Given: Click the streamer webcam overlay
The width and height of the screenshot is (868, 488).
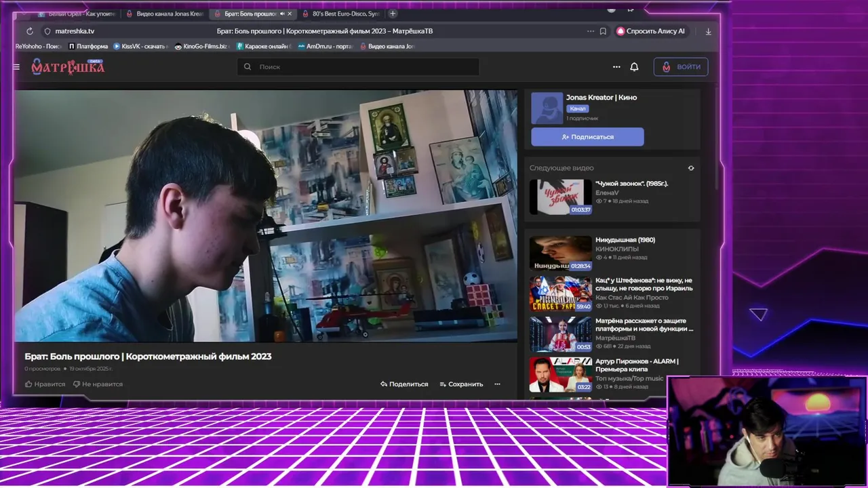Looking at the screenshot, I should click(x=767, y=432).
